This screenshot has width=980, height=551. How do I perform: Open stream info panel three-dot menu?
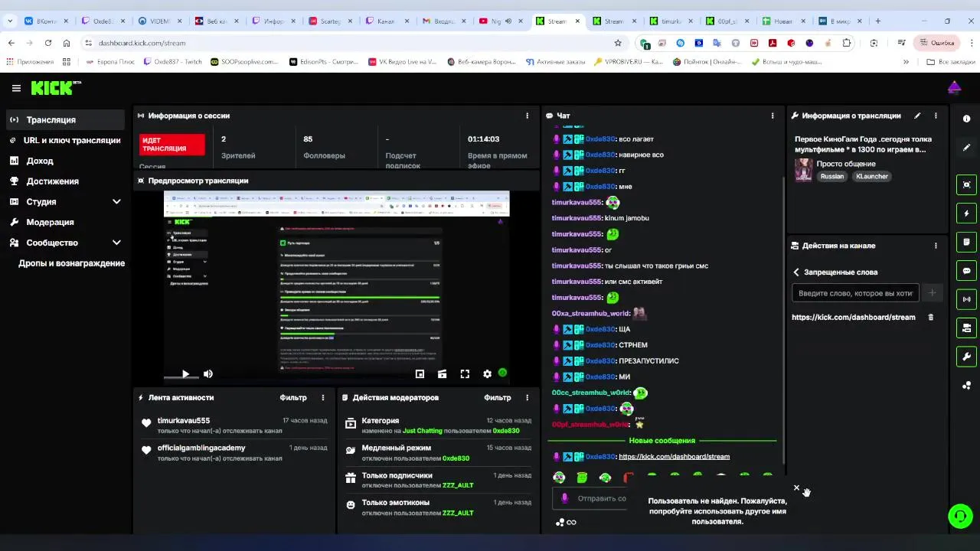936,116
